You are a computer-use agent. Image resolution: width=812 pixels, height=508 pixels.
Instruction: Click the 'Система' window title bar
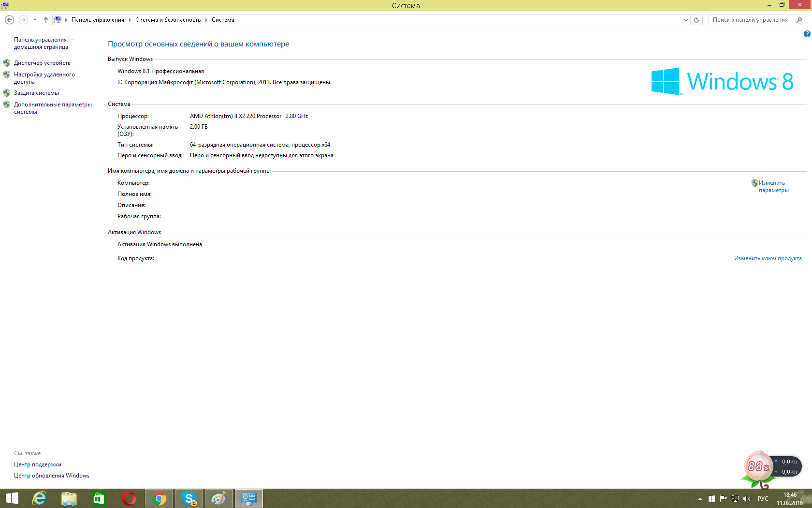point(406,6)
